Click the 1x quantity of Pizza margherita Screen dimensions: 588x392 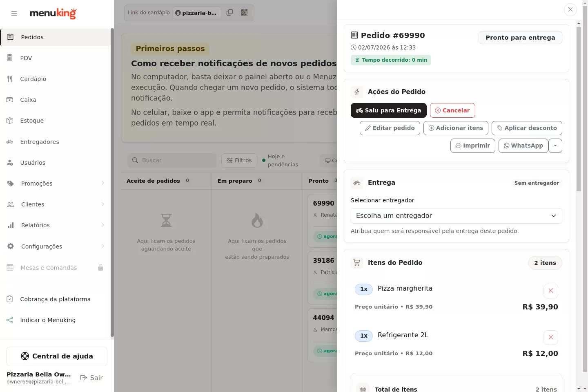[364, 289]
